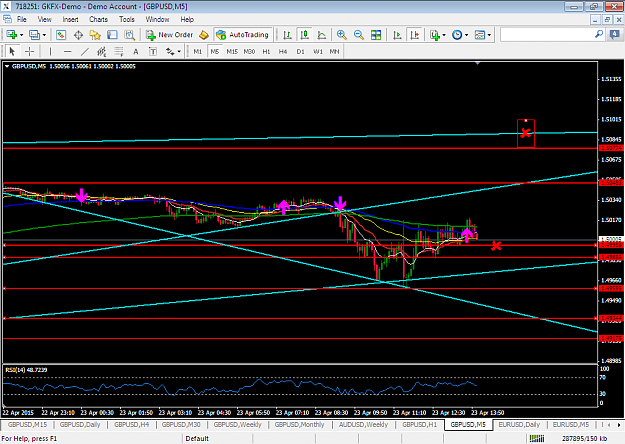Click the Default profile status entry
Screen dimensions: 625x444
(x=197, y=438)
